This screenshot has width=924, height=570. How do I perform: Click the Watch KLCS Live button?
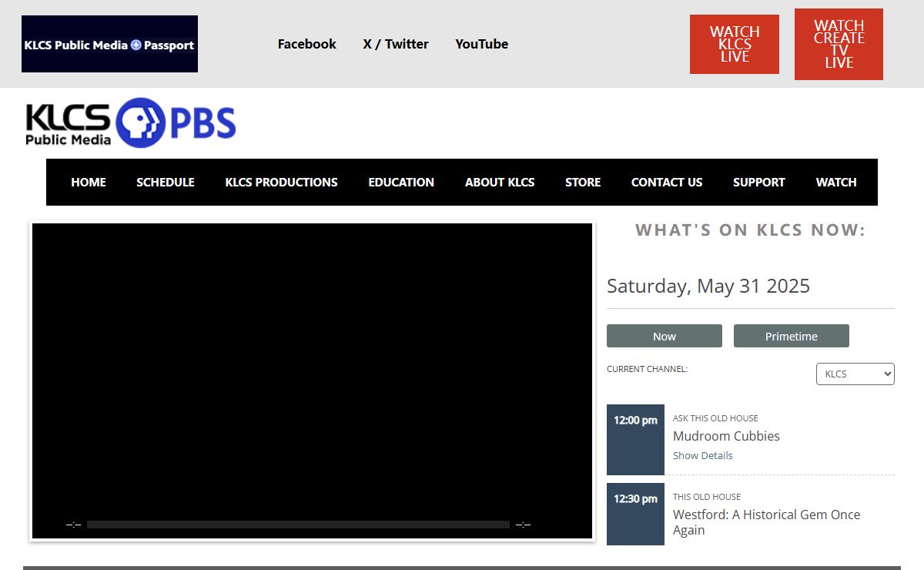click(x=735, y=44)
